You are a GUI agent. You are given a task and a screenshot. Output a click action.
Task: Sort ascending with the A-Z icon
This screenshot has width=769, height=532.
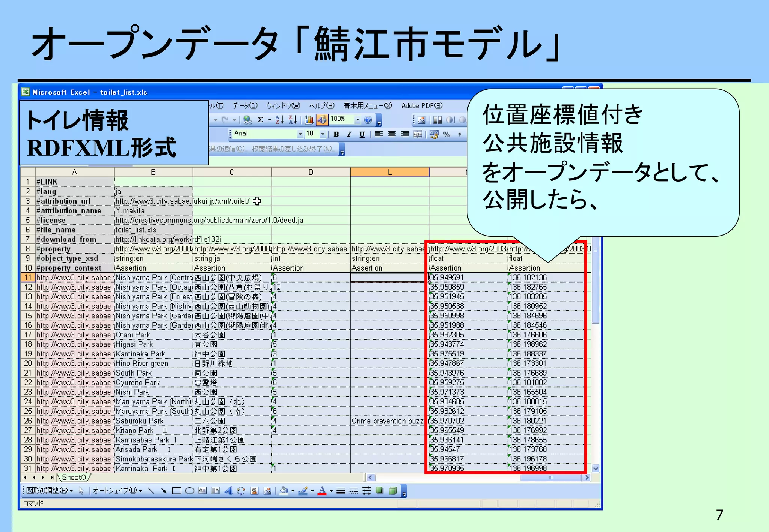[279, 120]
